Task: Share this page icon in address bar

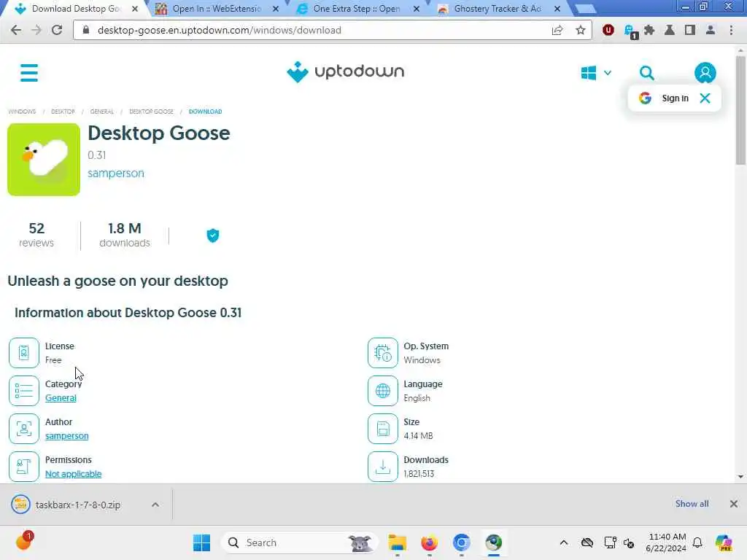Action: click(x=557, y=30)
